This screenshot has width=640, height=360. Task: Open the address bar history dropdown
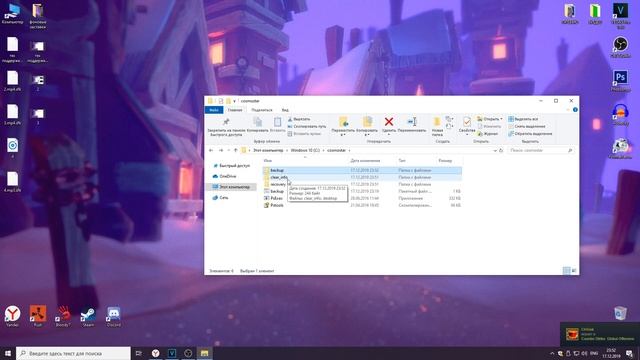click(495, 151)
